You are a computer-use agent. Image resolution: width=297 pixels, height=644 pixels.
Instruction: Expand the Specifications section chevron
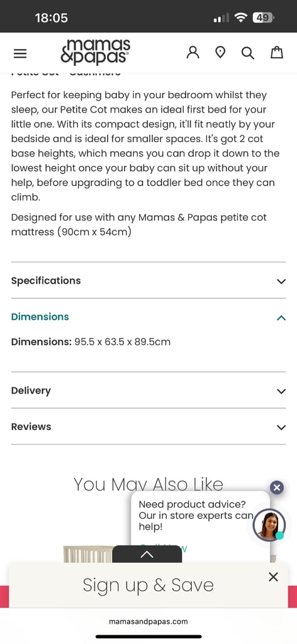(281, 281)
